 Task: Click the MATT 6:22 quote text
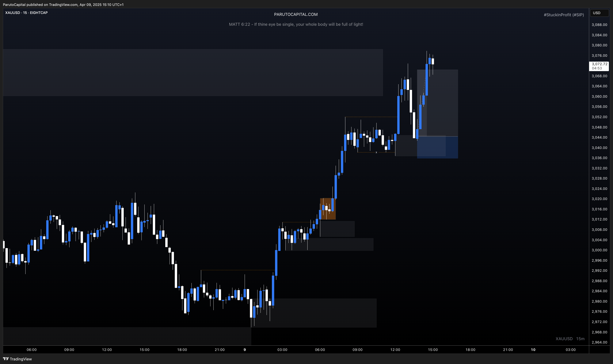296,24
